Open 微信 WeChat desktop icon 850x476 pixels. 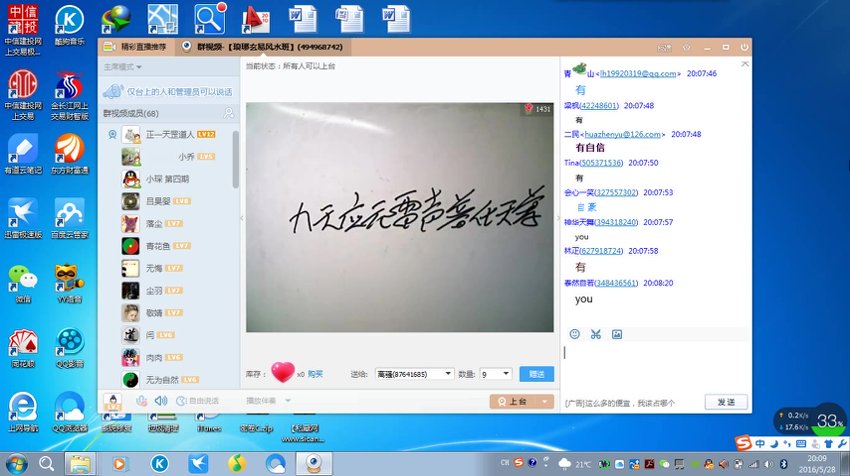[x=23, y=284]
